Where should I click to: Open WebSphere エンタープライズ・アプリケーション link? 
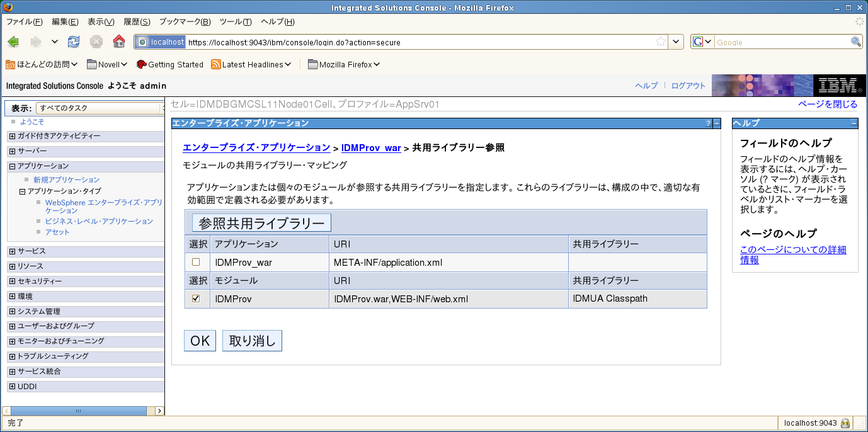pos(104,207)
